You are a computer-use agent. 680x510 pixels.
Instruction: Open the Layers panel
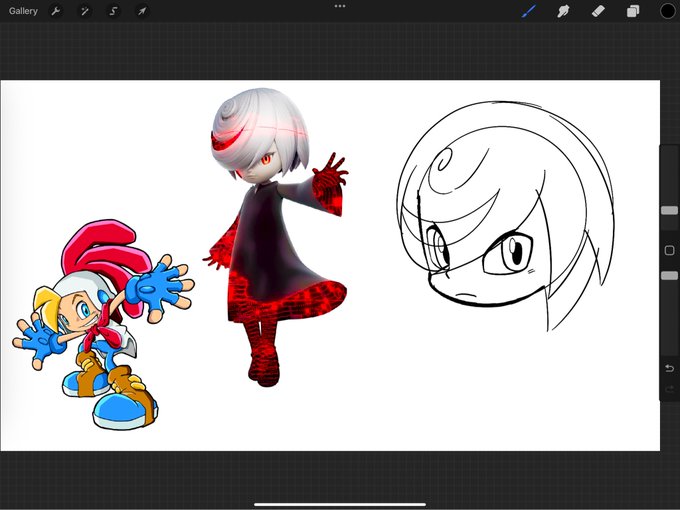point(633,11)
